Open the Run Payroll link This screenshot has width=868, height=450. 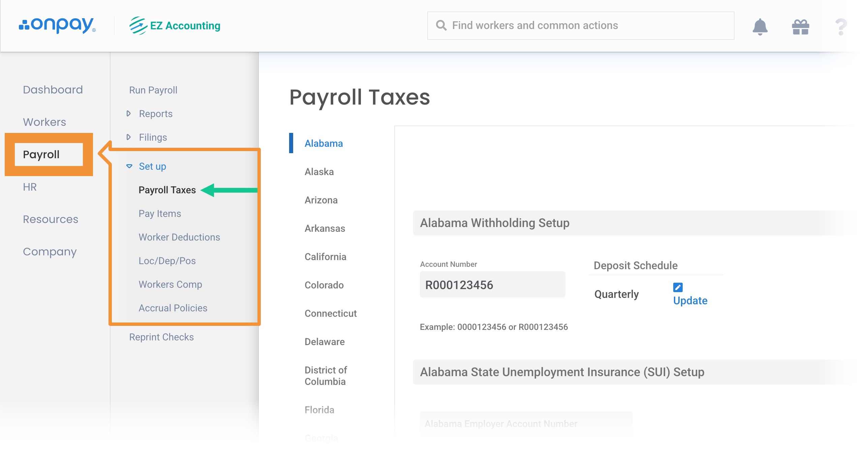[x=153, y=90]
